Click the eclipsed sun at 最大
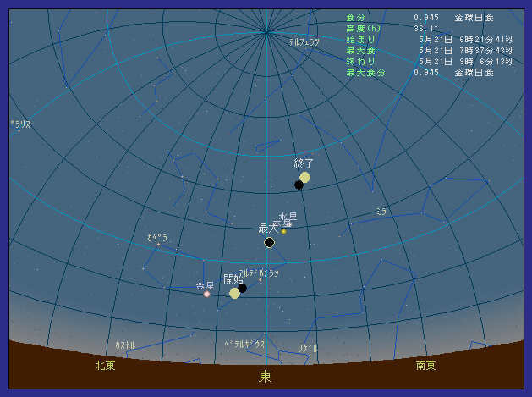Screen dimensions: 532x397 (x=269, y=242)
